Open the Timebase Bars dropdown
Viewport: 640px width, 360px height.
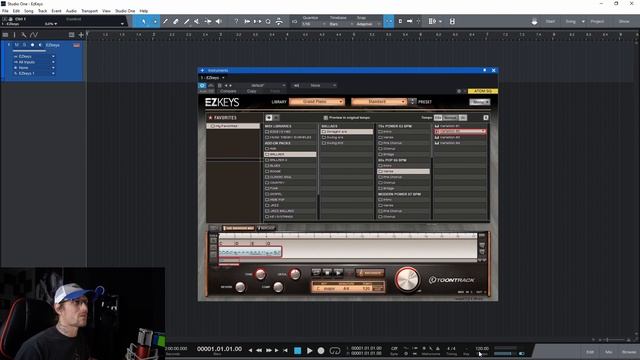click(x=341, y=24)
